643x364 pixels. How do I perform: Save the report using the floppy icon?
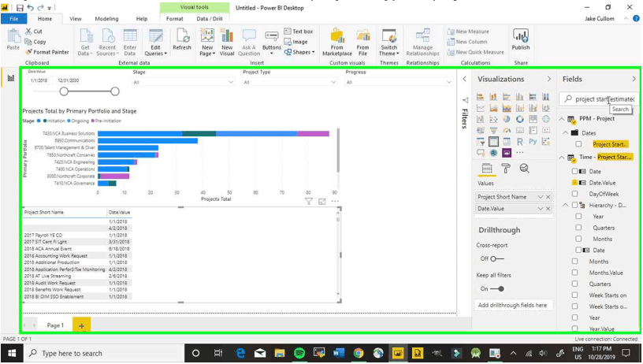[20, 7]
